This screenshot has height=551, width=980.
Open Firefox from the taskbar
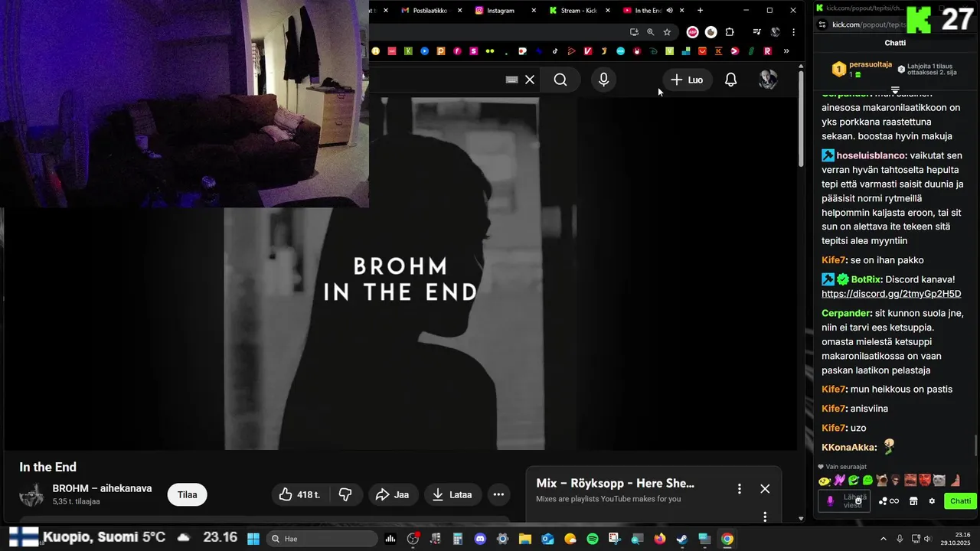click(660, 539)
